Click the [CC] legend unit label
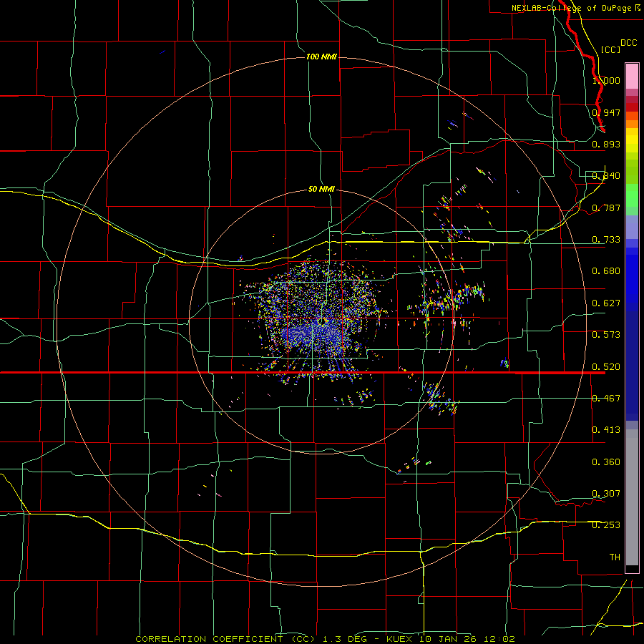Viewport: 644px width, 644px height. coord(610,49)
